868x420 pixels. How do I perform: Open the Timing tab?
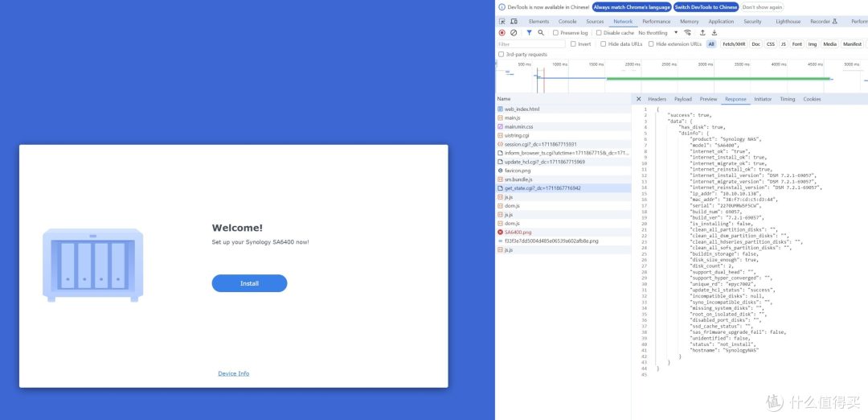pyautogui.click(x=787, y=99)
